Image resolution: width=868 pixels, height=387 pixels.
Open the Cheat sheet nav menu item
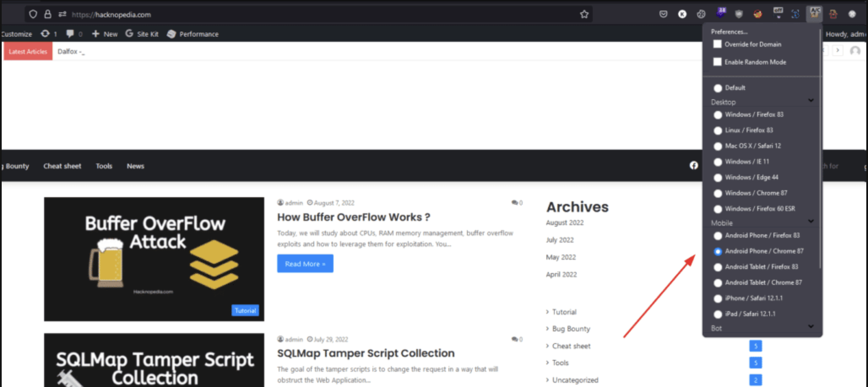coord(62,166)
